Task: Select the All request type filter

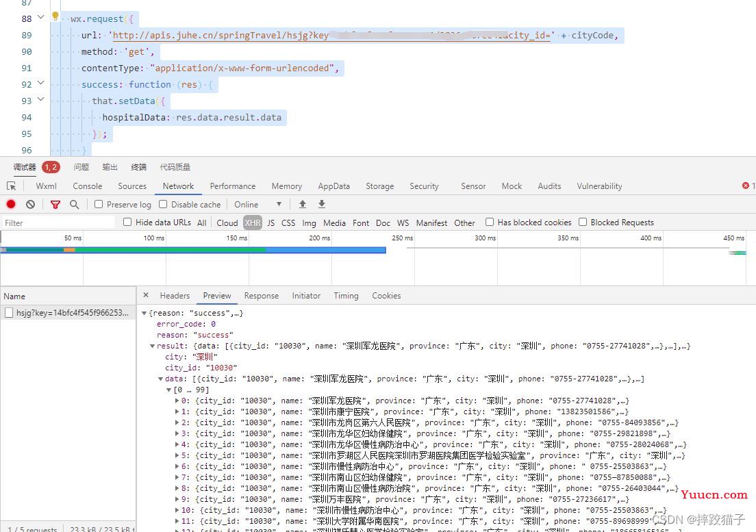Action: coord(201,223)
